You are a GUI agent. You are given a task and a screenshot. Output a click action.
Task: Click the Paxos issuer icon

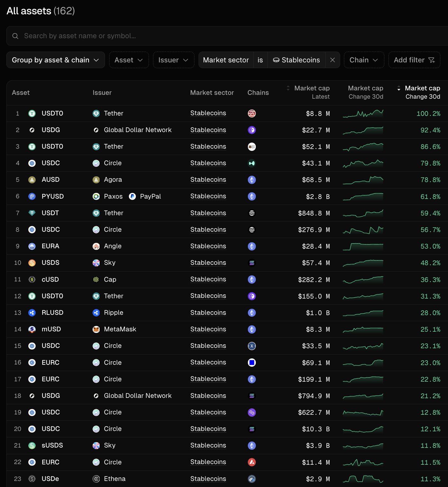coord(96,196)
